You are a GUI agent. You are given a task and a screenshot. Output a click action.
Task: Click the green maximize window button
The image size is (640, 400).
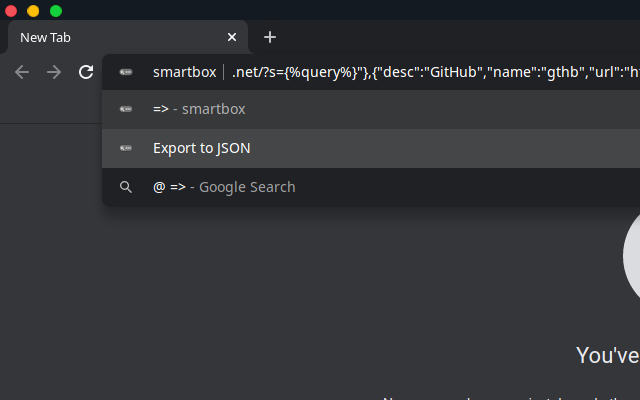click(x=56, y=11)
